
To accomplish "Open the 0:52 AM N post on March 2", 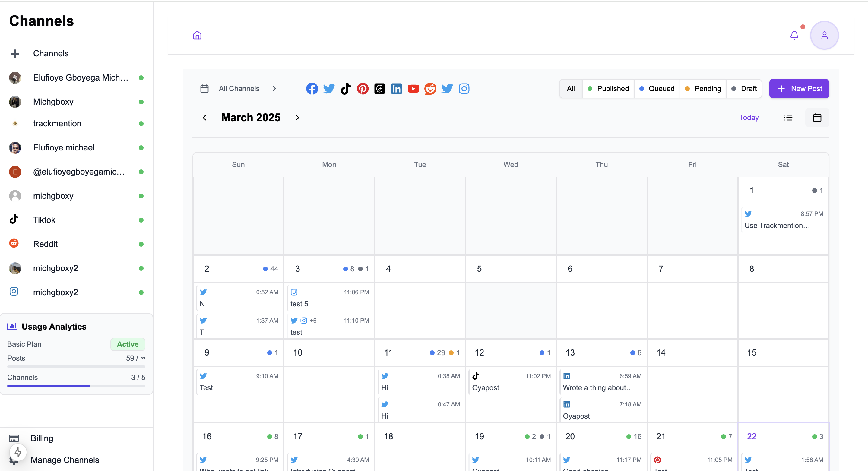I will click(x=238, y=298).
